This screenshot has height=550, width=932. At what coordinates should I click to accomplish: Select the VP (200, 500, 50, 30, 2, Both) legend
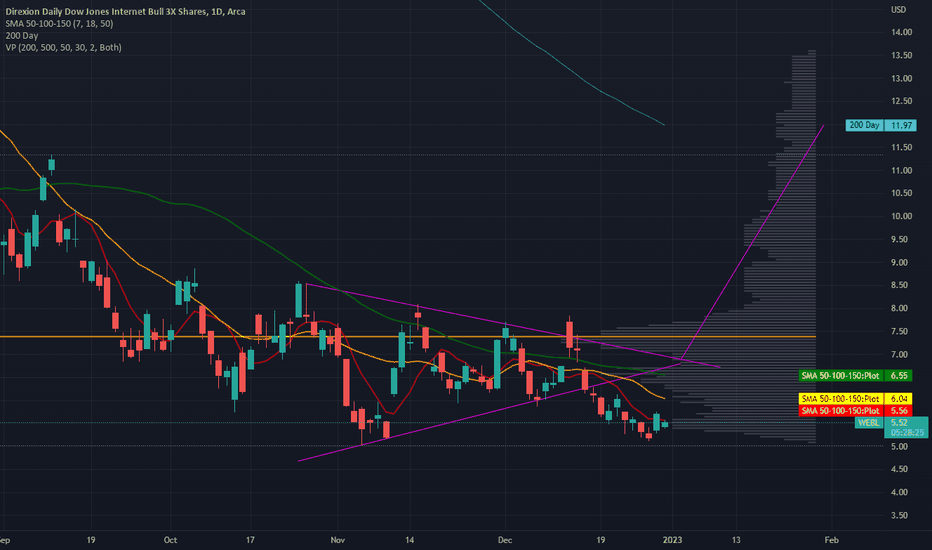coord(64,48)
